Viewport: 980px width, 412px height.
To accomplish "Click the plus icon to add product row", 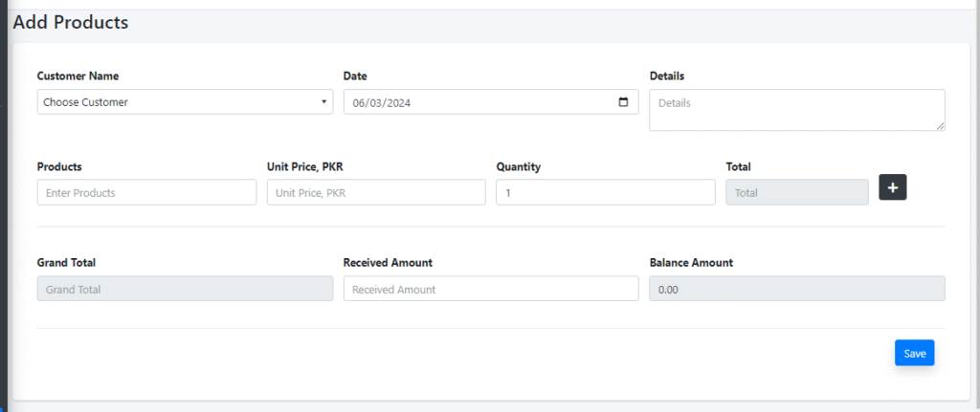I will 893,187.
